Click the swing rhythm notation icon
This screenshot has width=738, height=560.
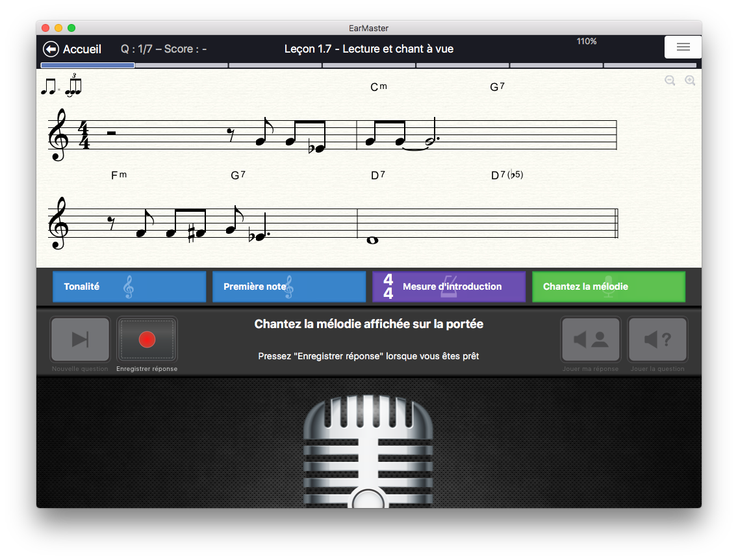(x=60, y=86)
